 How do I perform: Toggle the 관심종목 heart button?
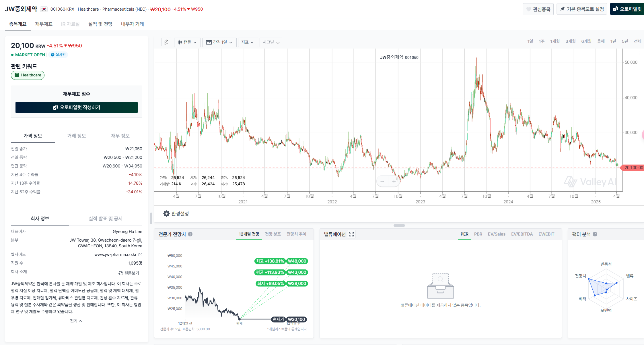[x=538, y=9]
